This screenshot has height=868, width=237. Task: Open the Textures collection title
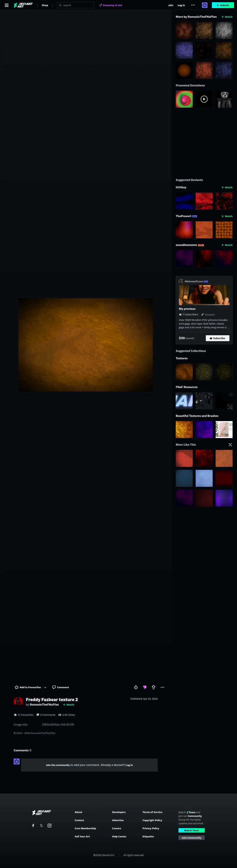182,358
